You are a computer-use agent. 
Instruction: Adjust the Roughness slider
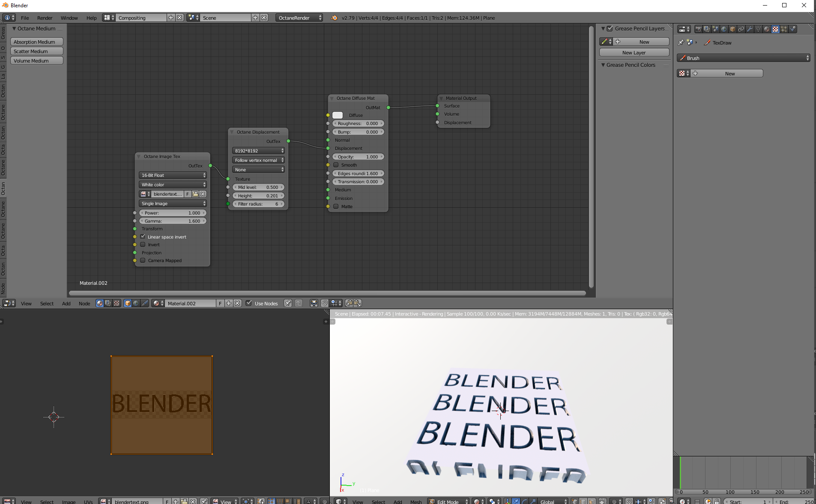[358, 123]
